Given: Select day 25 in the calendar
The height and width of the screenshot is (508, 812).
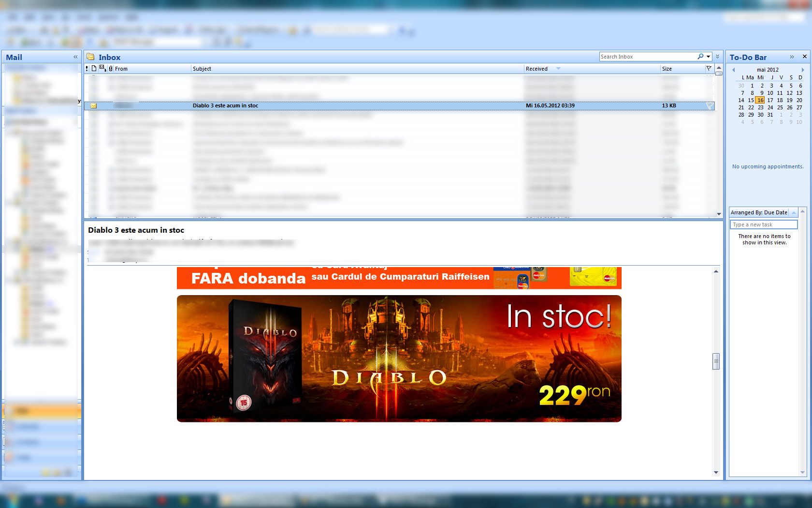Looking at the screenshot, I should tap(780, 107).
